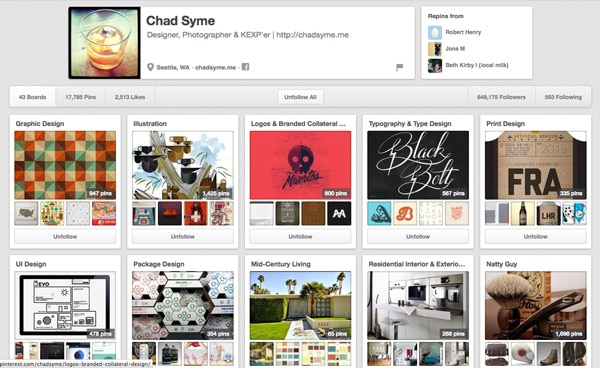Click the Robert Henry name link

(x=463, y=32)
